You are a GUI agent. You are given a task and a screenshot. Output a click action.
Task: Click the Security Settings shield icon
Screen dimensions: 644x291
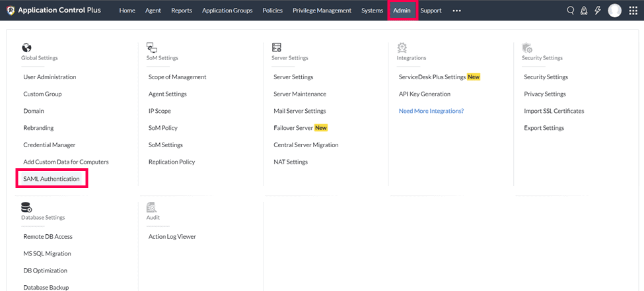[x=527, y=48]
